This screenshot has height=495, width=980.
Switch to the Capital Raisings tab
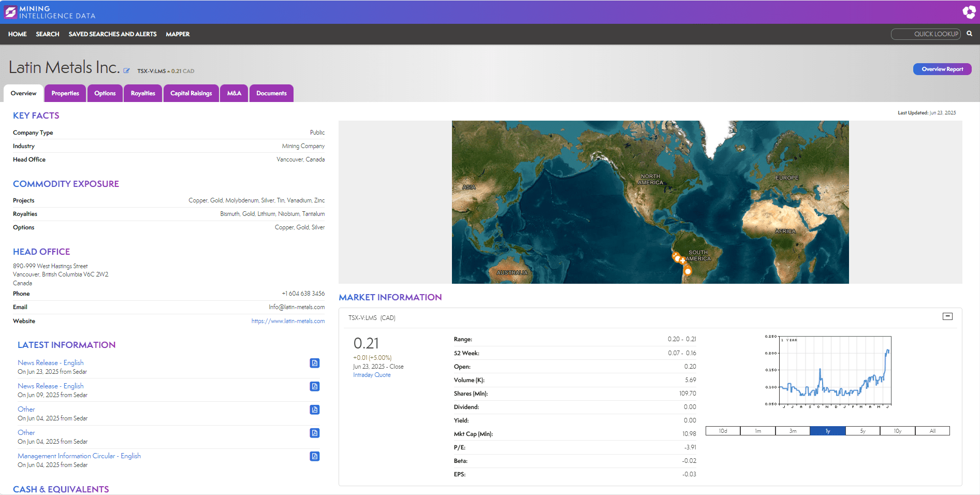(x=191, y=93)
